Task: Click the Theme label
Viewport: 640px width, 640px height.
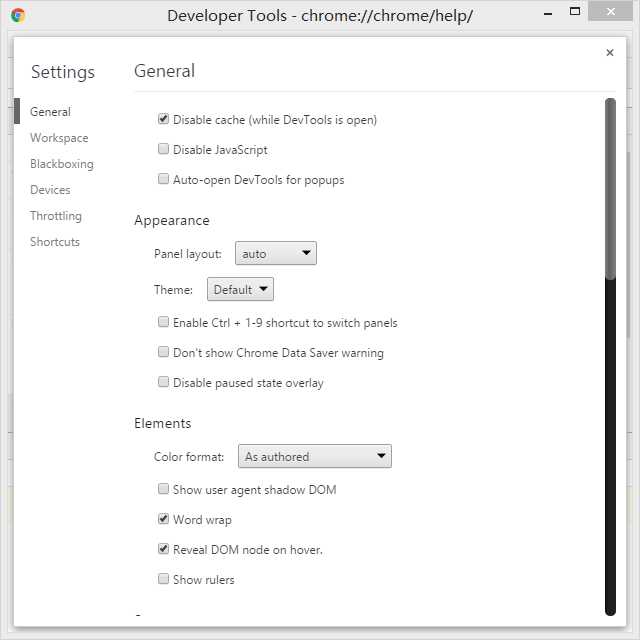Action: coord(173,290)
